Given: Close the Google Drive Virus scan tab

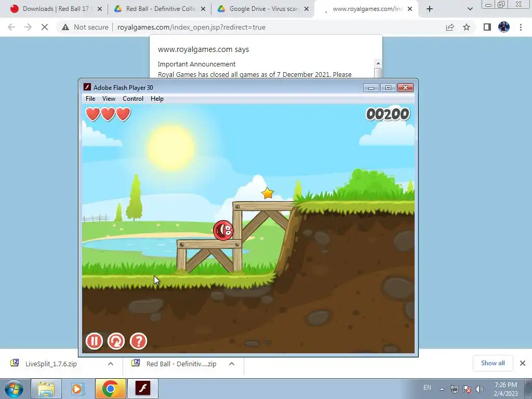Looking at the screenshot, I should (307, 9).
